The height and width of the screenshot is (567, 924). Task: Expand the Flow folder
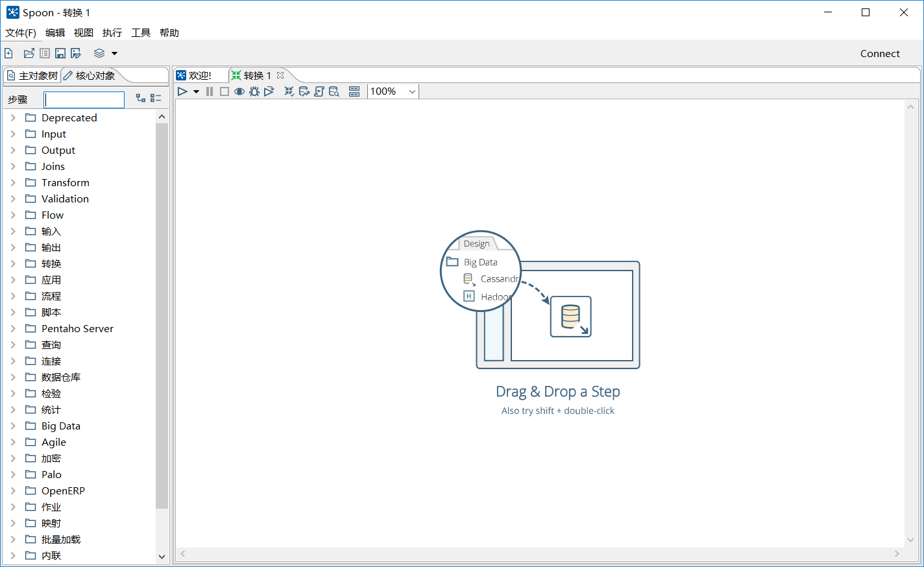click(x=13, y=215)
